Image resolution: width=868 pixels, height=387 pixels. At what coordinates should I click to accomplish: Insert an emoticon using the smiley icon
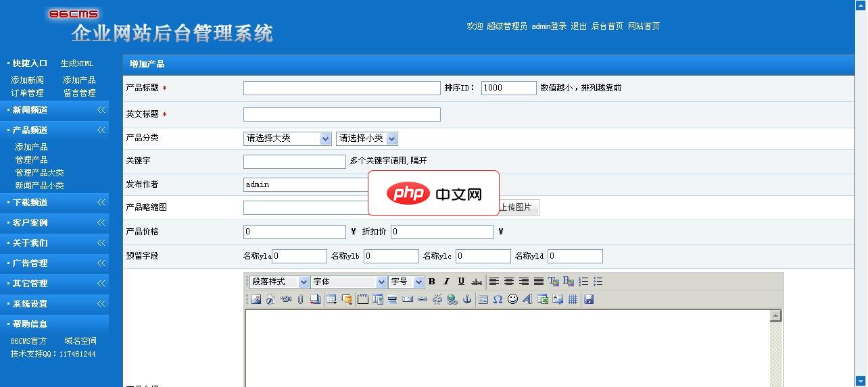pyautogui.click(x=512, y=299)
